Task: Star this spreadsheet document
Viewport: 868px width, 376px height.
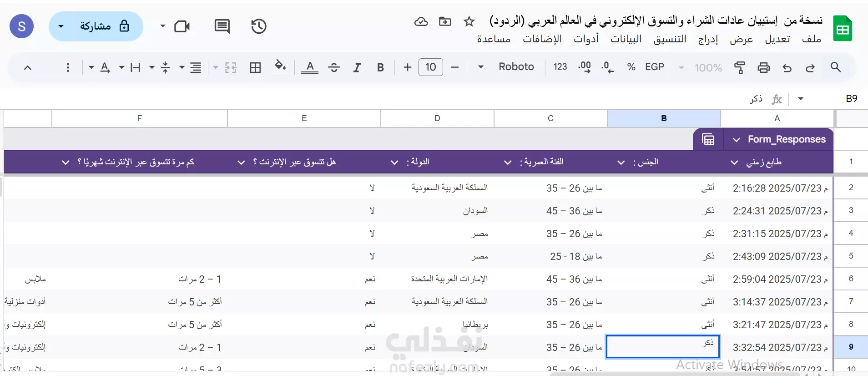Action: point(469,21)
